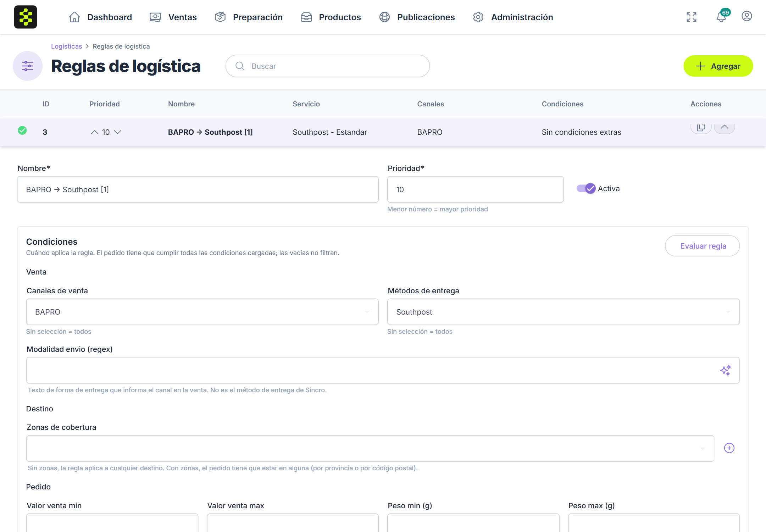Screen dimensions: 766x532
Task: Open the Métodos de entrega dropdown
Action: pos(564,312)
